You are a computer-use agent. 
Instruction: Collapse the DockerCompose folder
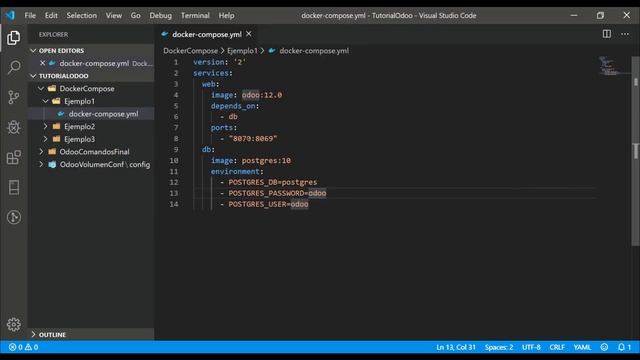[x=41, y=89]
